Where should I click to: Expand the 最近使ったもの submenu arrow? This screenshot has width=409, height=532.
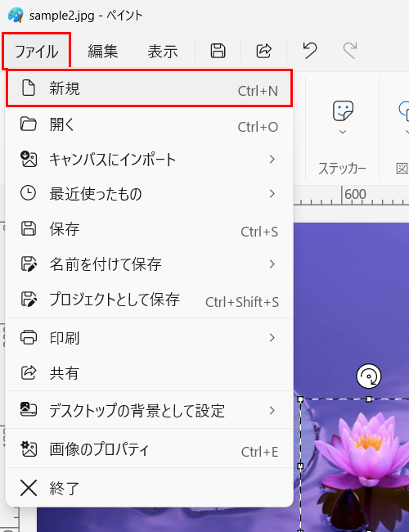(x=272, y=194)
